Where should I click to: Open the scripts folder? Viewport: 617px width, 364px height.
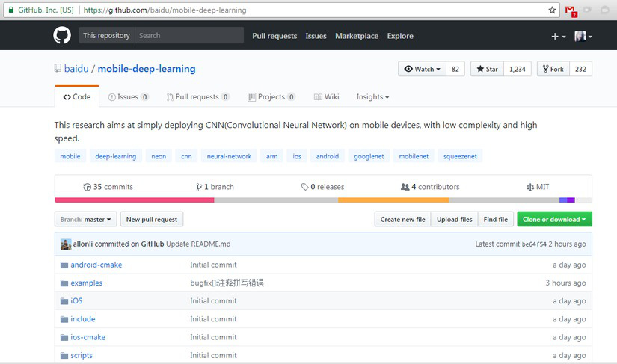82,355
